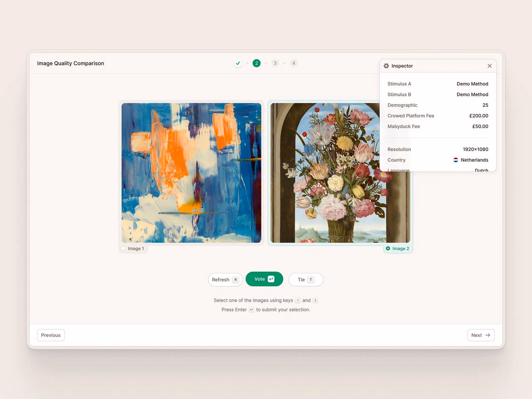The height and width of the screenshot is (399, 532).
Task: Click the T key badge on Tie
Action: pos(311,280)
